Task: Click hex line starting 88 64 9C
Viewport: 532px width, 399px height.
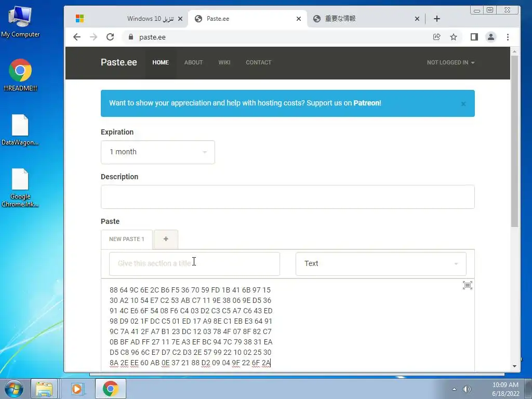Action: 190,290
